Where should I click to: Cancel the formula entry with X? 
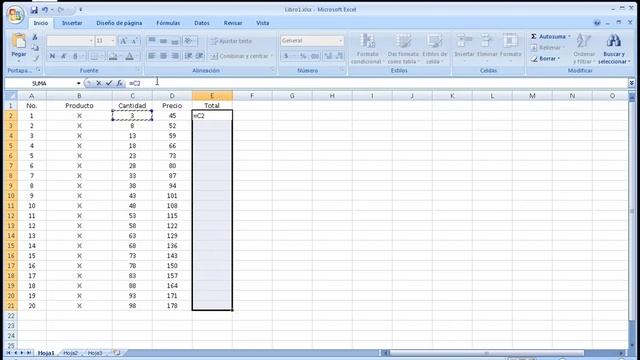98,83
